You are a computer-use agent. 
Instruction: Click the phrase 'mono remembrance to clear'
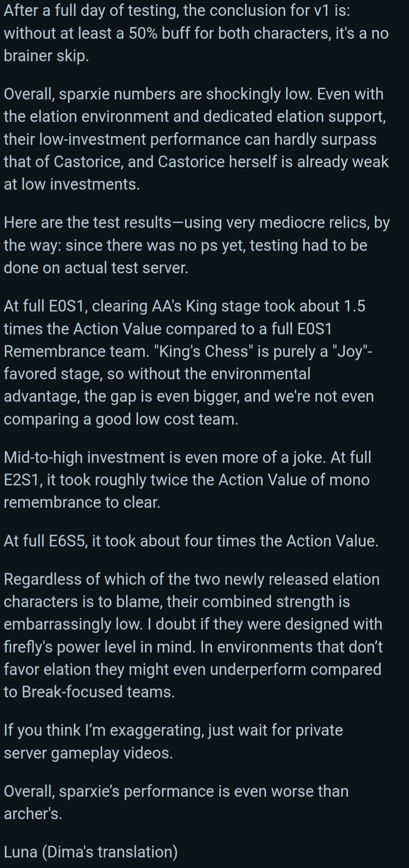coord(187,491)
